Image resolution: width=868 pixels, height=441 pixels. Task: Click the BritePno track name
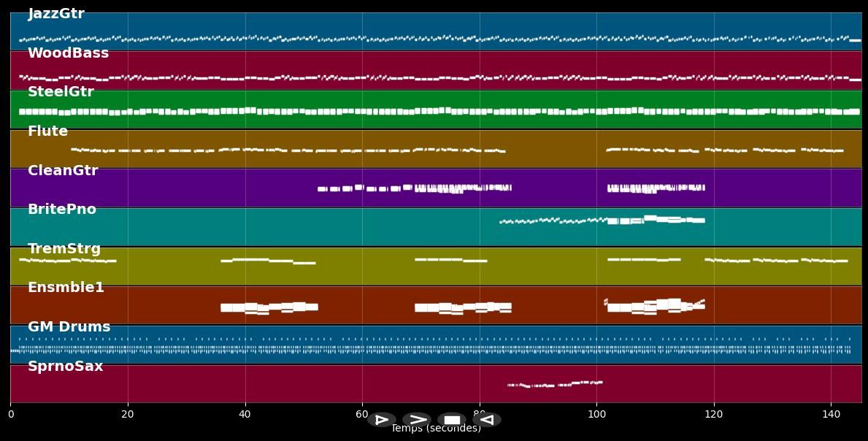(62, 210)
